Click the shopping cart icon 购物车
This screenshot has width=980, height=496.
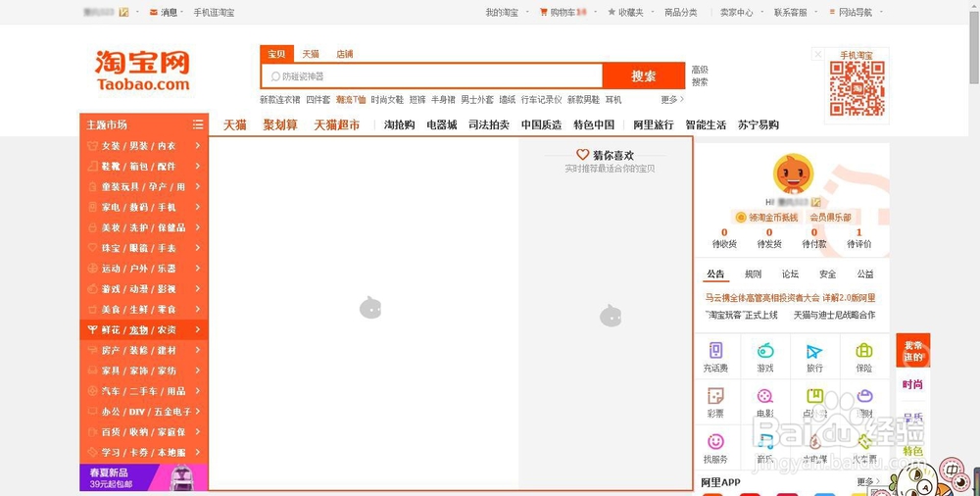pyautogui.click(x=544, y=12)
